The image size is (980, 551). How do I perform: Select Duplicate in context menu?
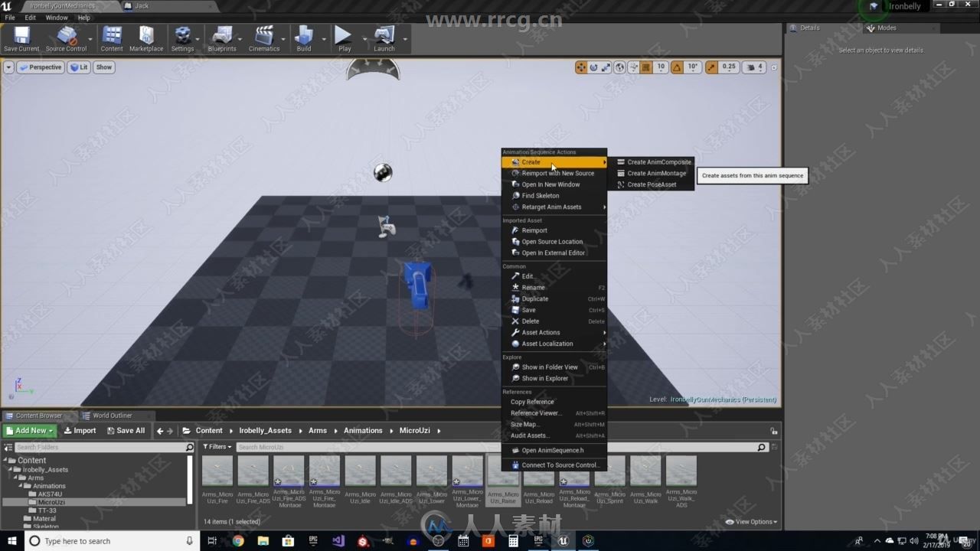coord(554,299)
